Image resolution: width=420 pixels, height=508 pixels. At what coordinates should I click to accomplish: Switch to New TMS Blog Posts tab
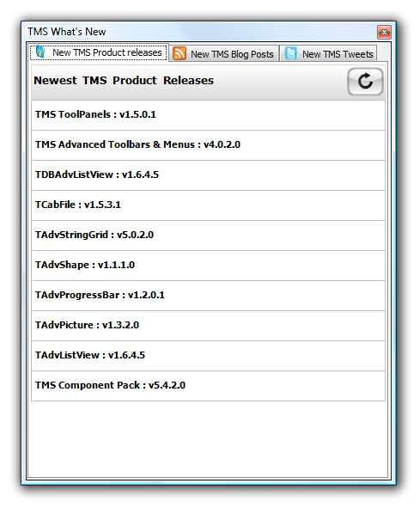click(224, 53)
